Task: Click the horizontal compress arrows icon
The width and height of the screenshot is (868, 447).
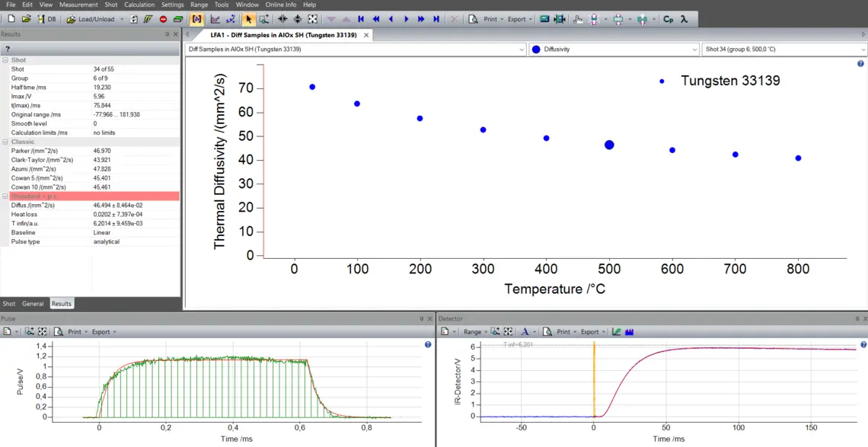Action: pos(282,19)
